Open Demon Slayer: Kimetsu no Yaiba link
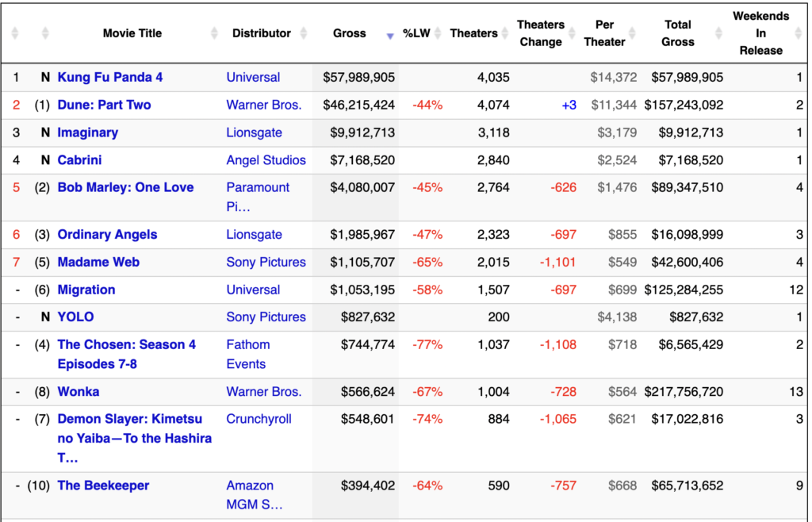The image size is (812, 522). pyautogui.click(x=135, y=438)
